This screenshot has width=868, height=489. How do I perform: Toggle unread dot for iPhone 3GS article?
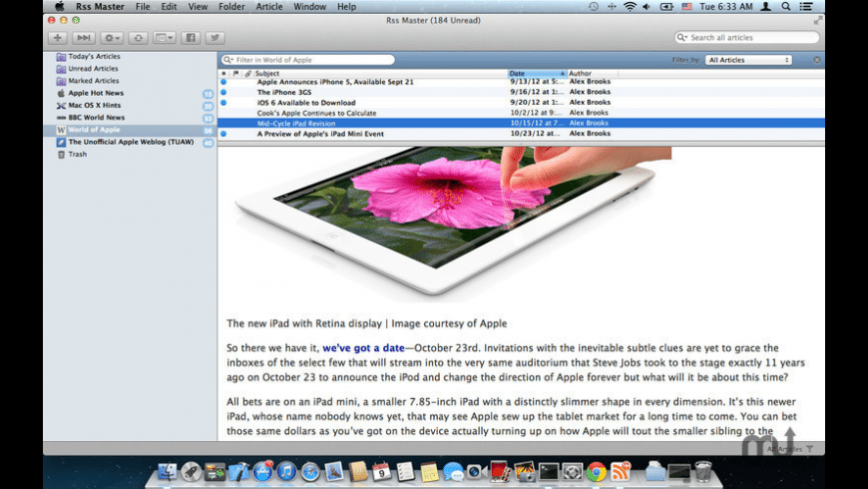223,92
